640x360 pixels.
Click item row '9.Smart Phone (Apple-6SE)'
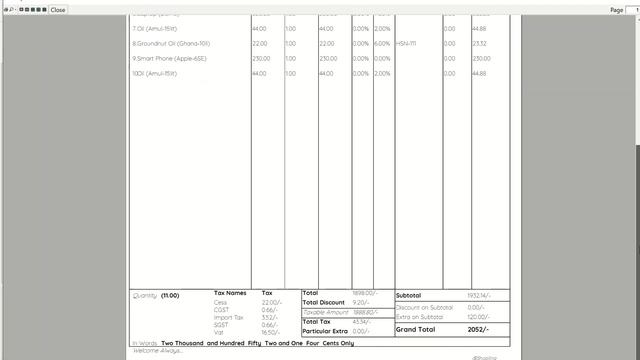click(320, 58)
